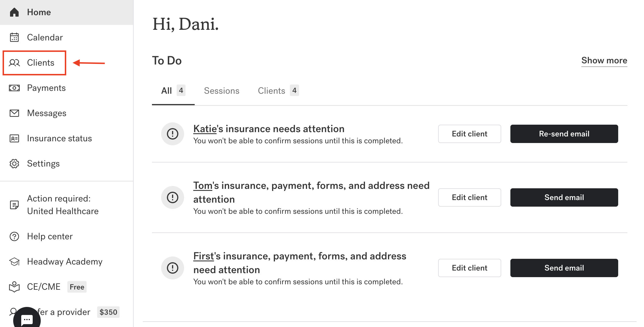The width and height of the screenshot is (644, 327).
Task: Click Show more link in To Do
Action: point(604,60)
